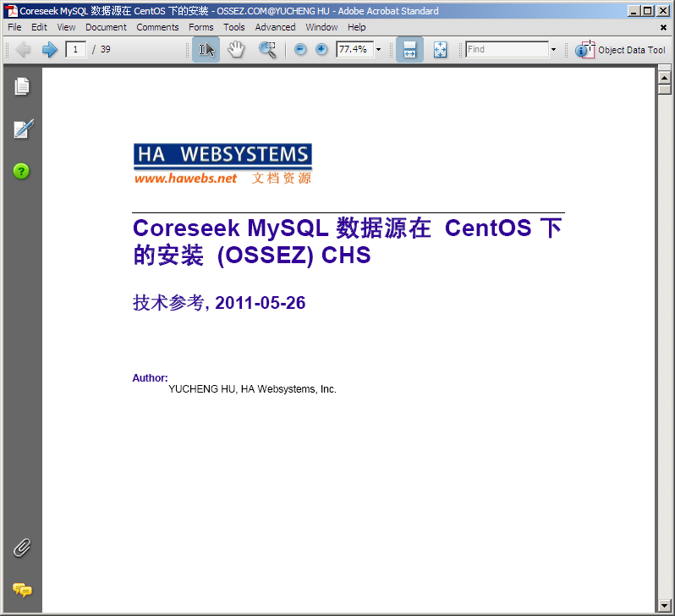Toggle scrolling fit-width page mode
The width and height of the screenshot is (675, 616).
click(x=409, y=50)
